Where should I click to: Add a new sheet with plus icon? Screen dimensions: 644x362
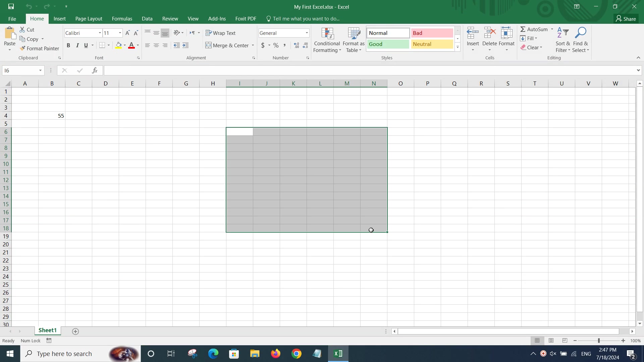point(75,331)
